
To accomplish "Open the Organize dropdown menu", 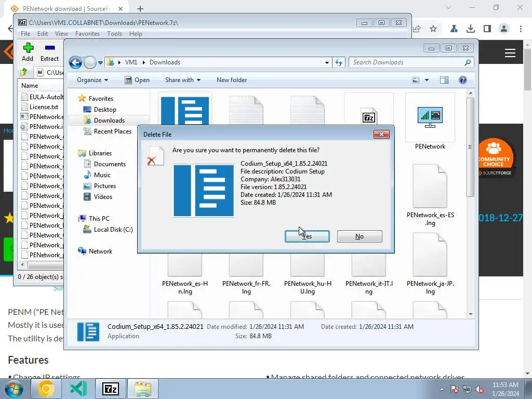I will (92, 80).
